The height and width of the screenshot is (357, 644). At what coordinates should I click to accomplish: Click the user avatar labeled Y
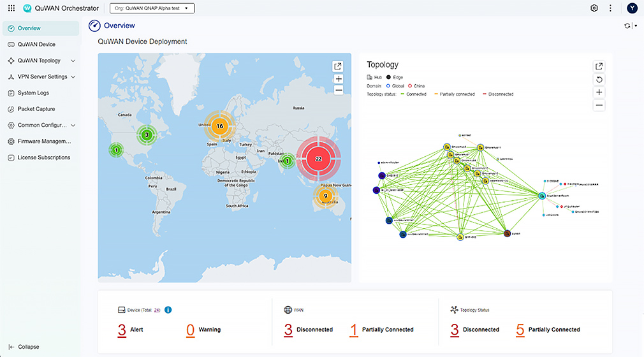tap(632, 8)
